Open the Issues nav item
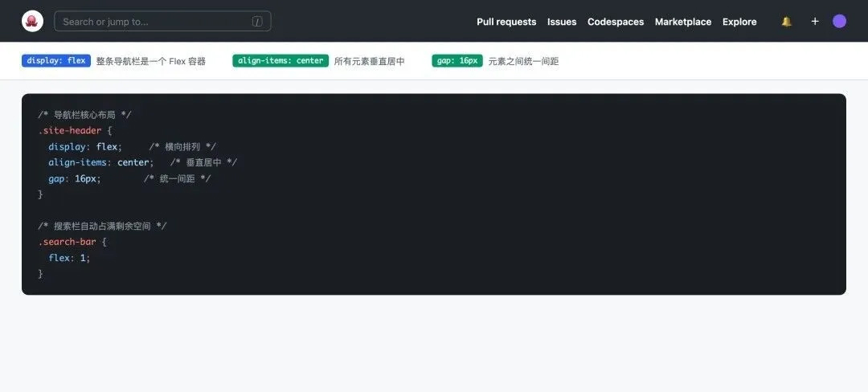The height and width of the screenshot is (392, 868). pos(562,22)
